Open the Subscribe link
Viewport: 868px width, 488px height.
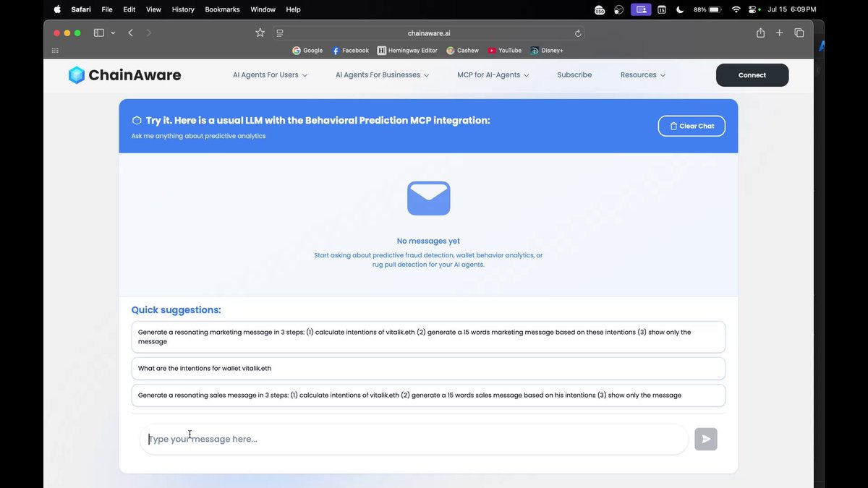tap(574, 75)
